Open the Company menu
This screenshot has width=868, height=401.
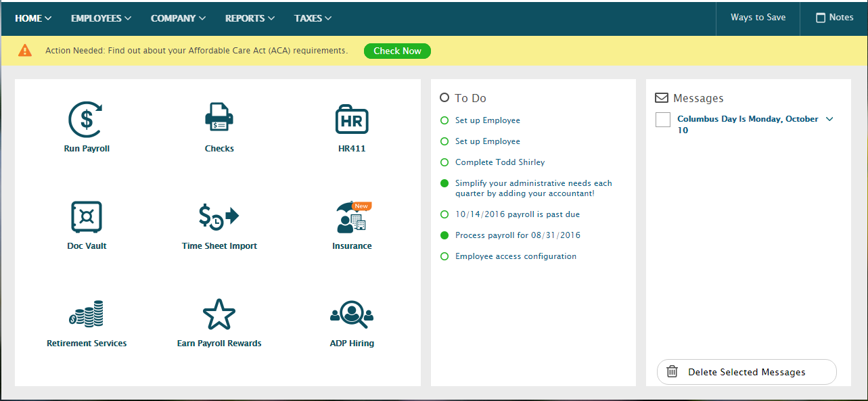(x=178, y=18)
